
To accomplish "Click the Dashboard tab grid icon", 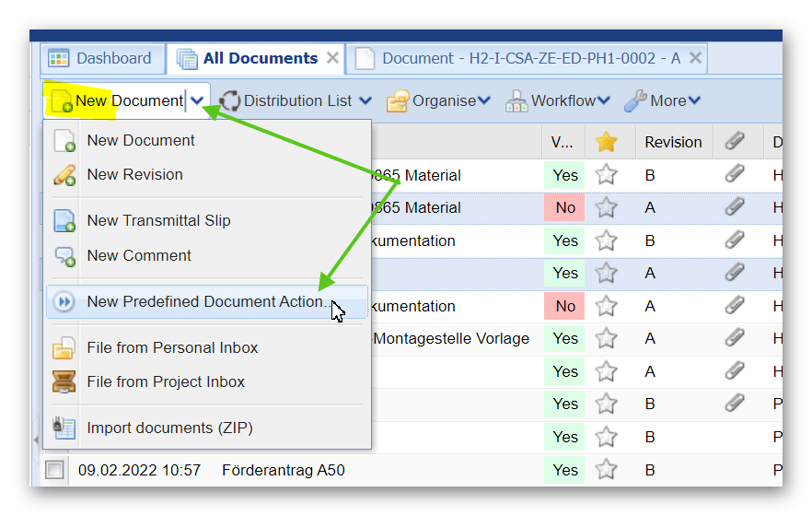I will pyautogui.click(x=59, y=59).
